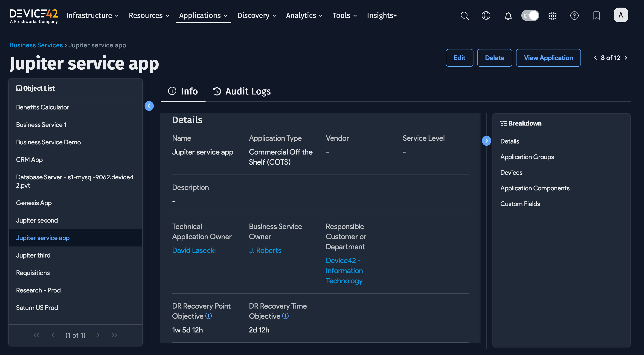644x355 pixels.
Task: Open the Analytics dropdown menu
Action: tap(304, 15)
